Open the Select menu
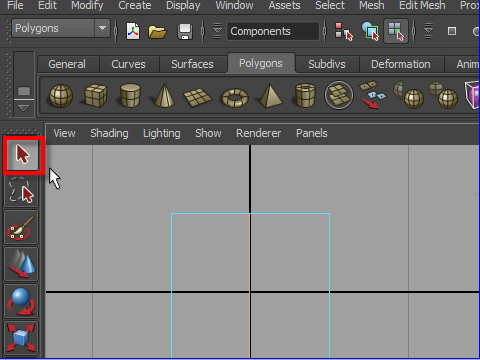480x360 pixels. tap(330, 5)
